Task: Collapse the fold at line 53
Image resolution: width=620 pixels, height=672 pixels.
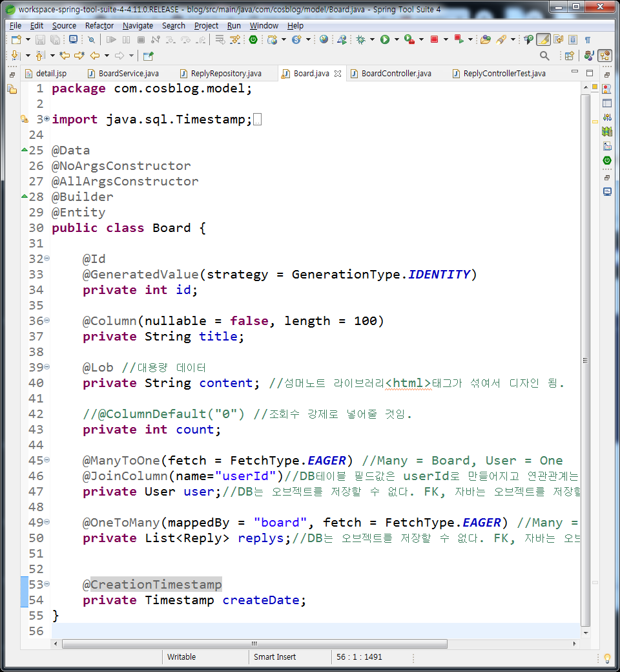Action: click(46, 583)
